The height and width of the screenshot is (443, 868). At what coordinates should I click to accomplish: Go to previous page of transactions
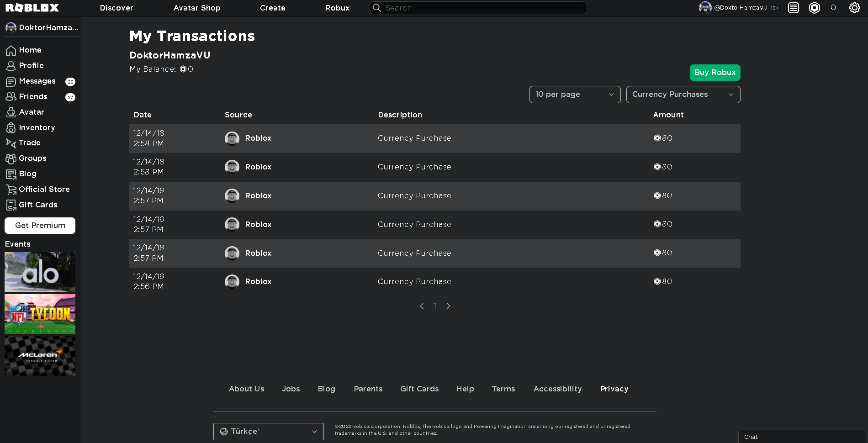pos(422,306)
